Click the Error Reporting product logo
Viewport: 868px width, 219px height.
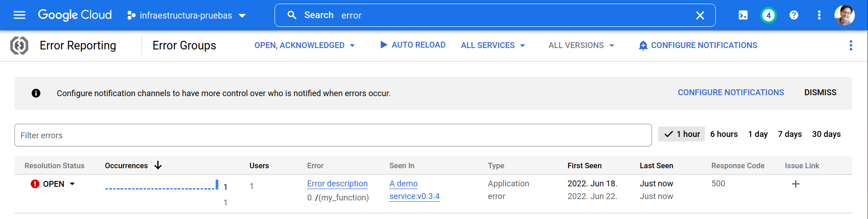click(x=19, y=45)
